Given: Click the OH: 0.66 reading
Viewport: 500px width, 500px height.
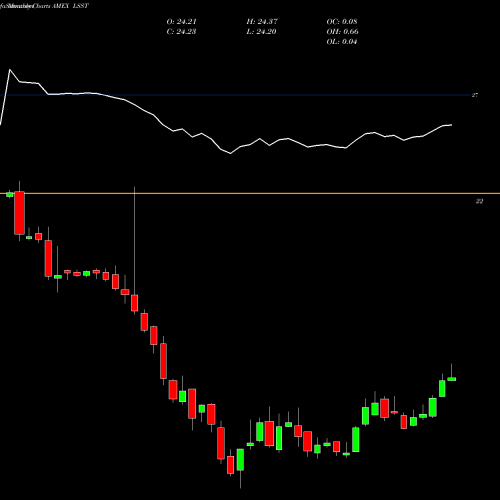Looking at the screenshot, I should 342,32.
